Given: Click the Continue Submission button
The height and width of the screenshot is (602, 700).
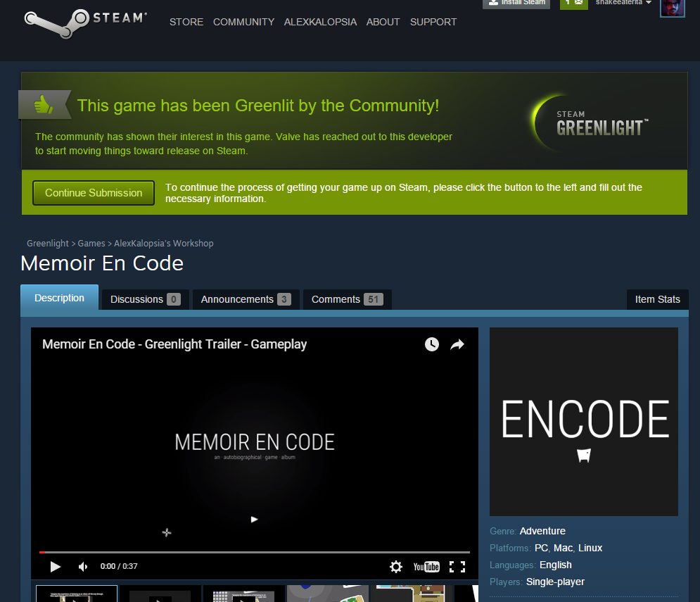Looking at the screenshot, I should pyautogui.click(x=94, y=193).
